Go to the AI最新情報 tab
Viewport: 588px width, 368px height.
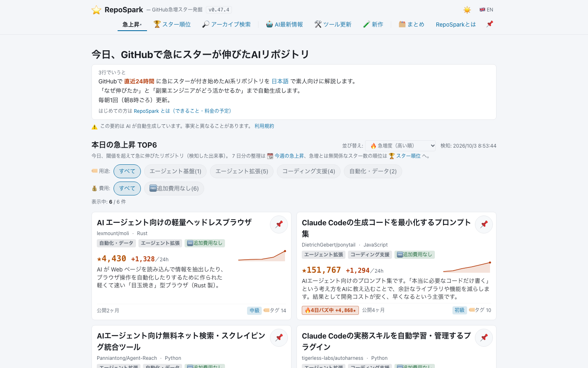284,25
